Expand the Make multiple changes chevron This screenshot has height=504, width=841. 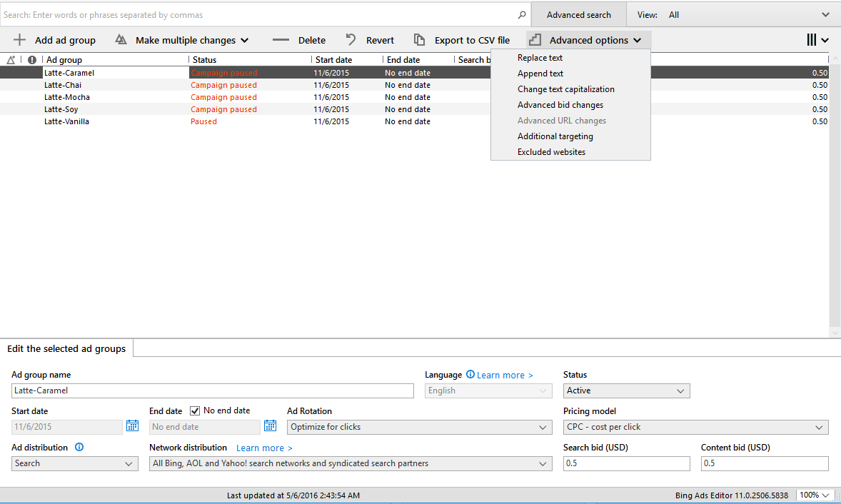245,40
